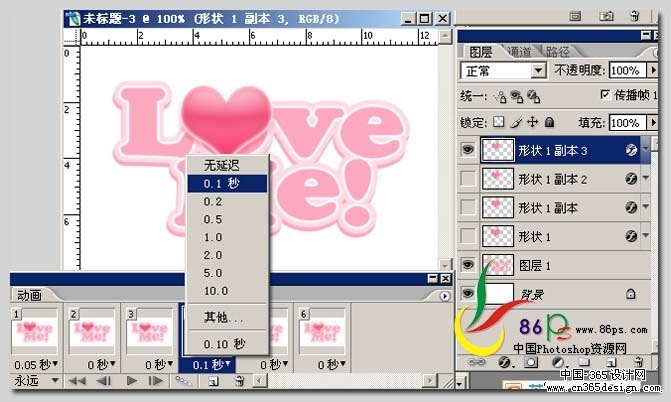Viewport: 671px width, 402px height.
Task: Switch to the 路径 tab
Action: [558, 52]
